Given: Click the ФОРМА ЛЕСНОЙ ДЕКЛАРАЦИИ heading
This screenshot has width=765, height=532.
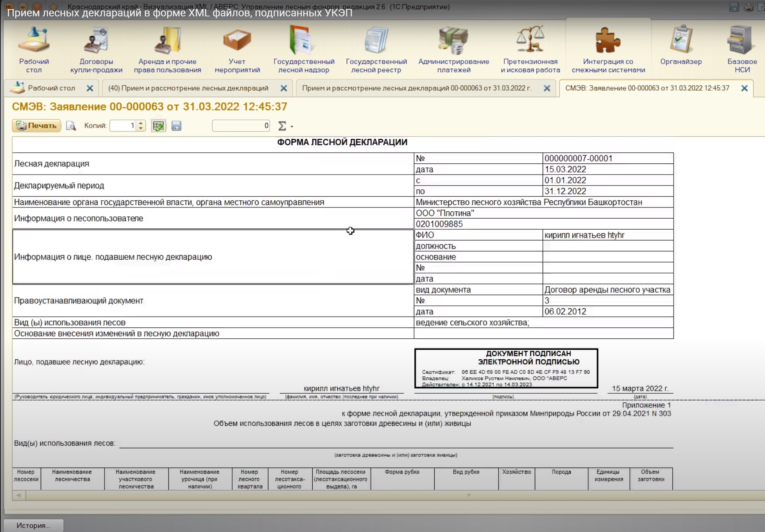Looking at the screenshot, I should (x=342, y=142).
